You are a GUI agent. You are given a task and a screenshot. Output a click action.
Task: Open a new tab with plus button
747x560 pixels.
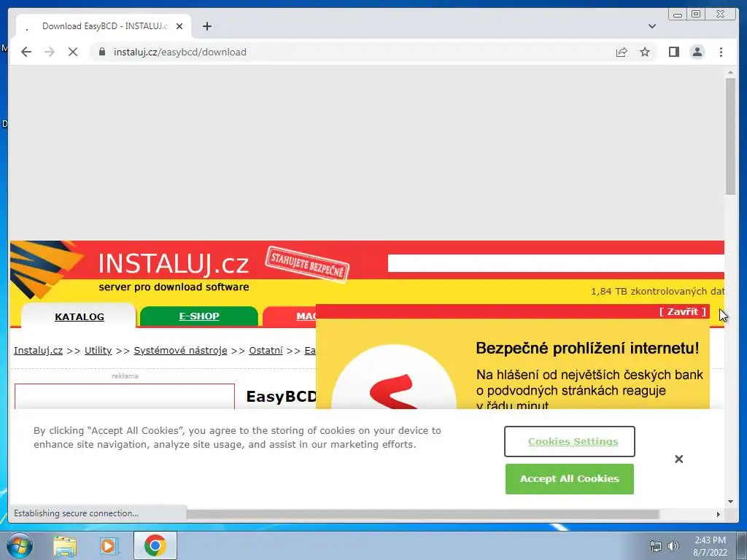pos(206,26)
